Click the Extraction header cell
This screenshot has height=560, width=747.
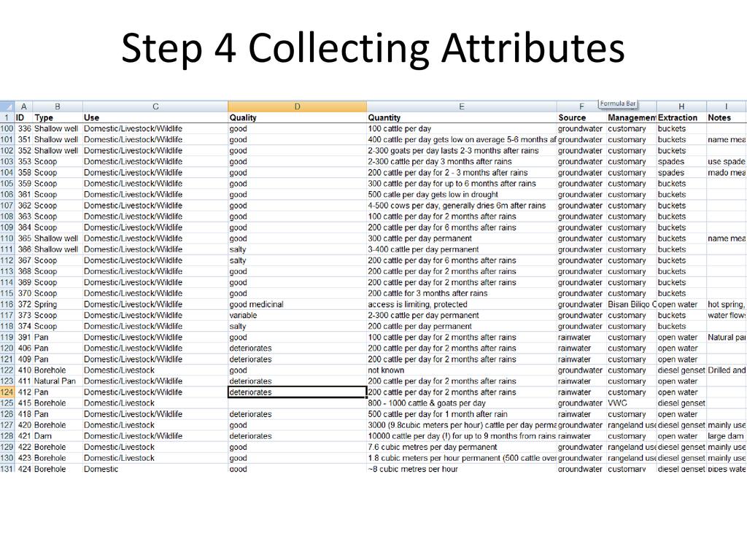coord(681,117)
